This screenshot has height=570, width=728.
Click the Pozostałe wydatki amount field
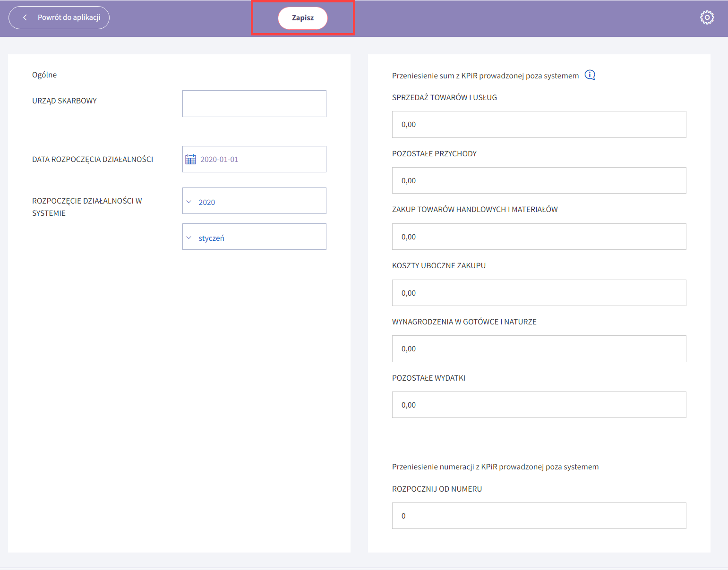pos(539,405)
